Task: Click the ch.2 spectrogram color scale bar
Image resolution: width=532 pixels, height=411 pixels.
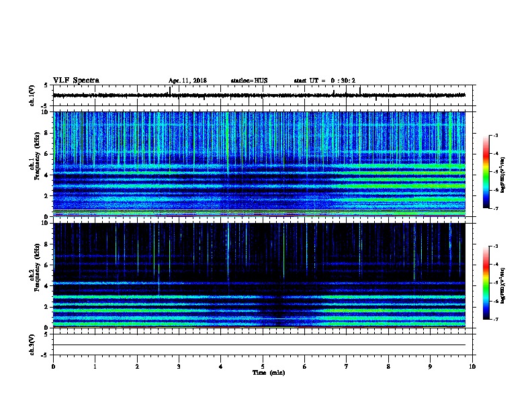Action: (x=486, y=283)
